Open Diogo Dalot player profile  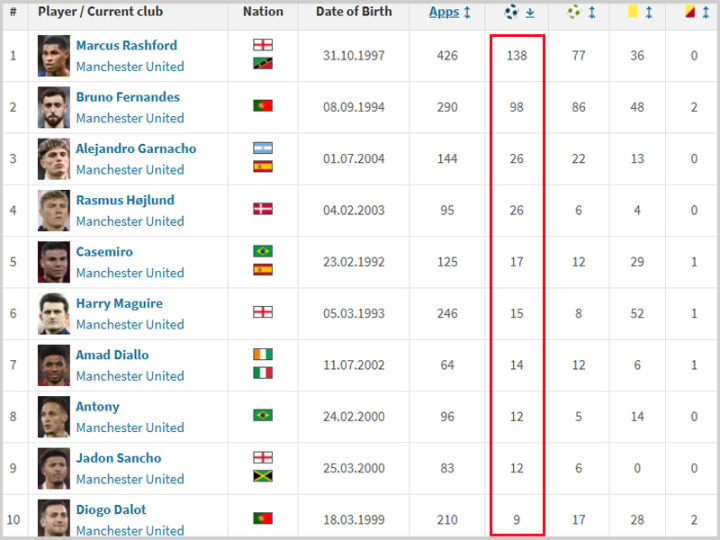coord(111,510)
